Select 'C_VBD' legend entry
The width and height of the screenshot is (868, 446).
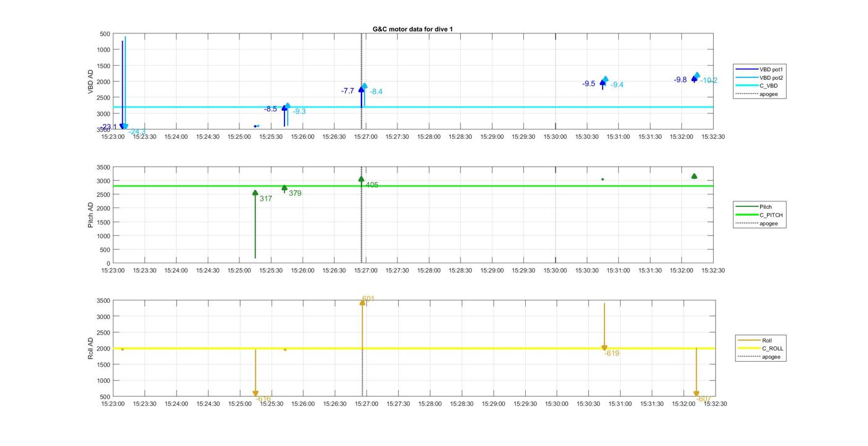coord(755,85)
